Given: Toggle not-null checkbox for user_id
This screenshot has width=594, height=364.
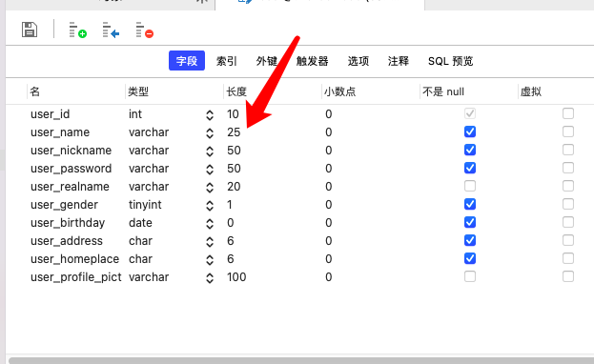Looking at the screenshot, I should (x=470, y=113).
